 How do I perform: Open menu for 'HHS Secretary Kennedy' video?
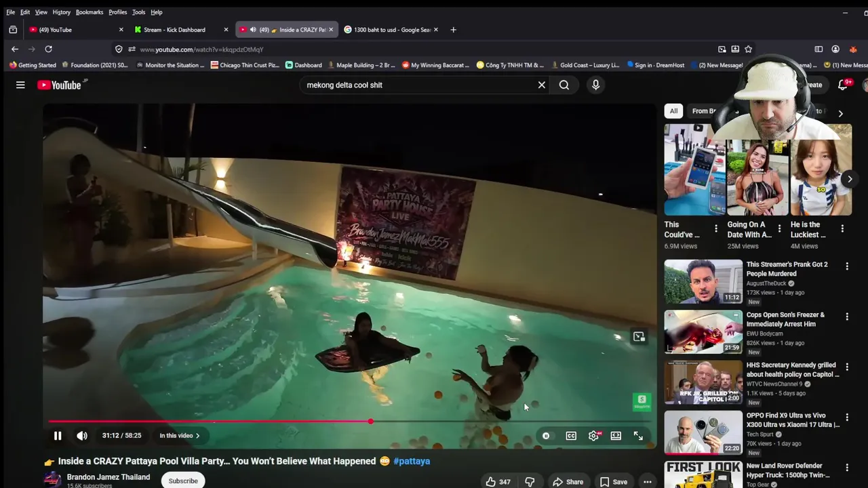pos(847,367)
